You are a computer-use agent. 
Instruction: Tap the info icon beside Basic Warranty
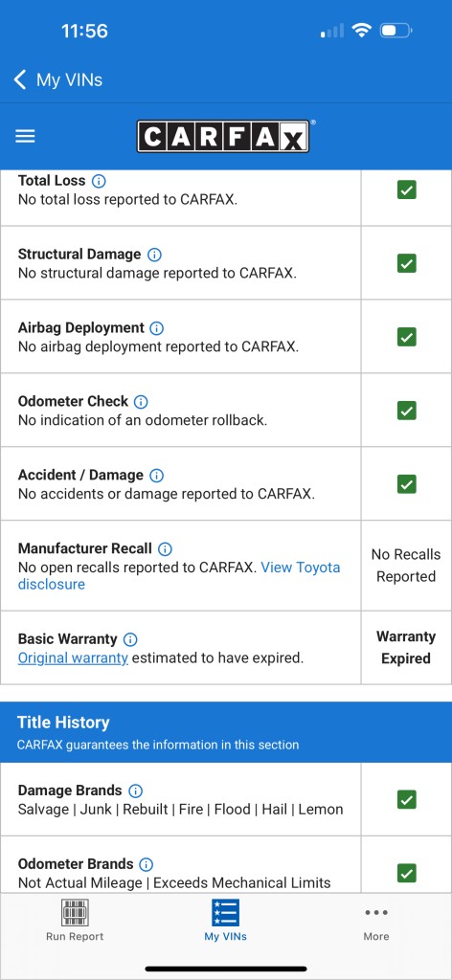pyautogui.click(x=130, y=639)
